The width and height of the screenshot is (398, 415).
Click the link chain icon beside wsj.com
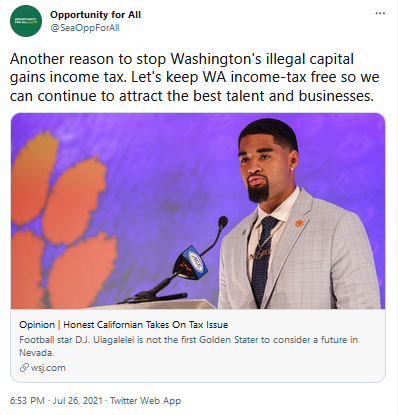(x=24, y=368)
